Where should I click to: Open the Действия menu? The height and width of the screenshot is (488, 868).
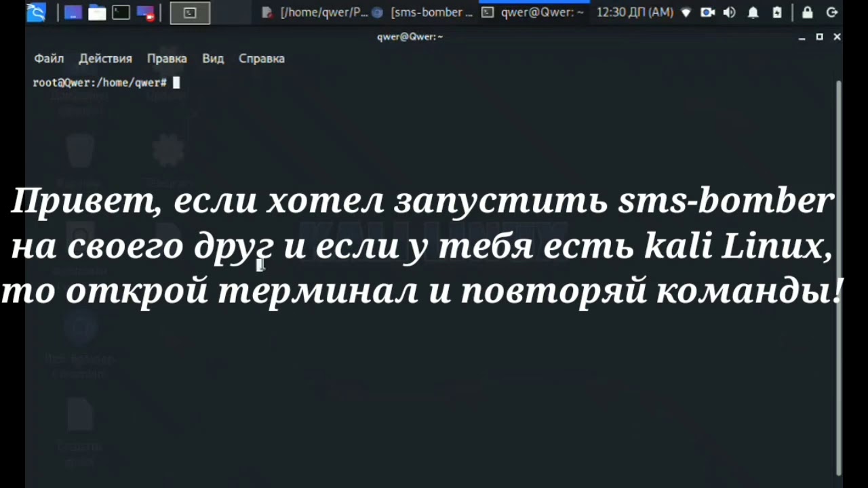[105, 58]
